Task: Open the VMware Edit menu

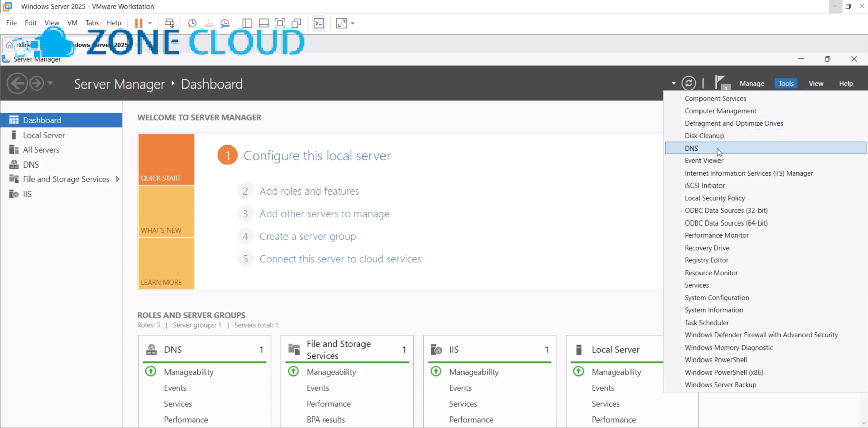Action: tap(31, 23)
